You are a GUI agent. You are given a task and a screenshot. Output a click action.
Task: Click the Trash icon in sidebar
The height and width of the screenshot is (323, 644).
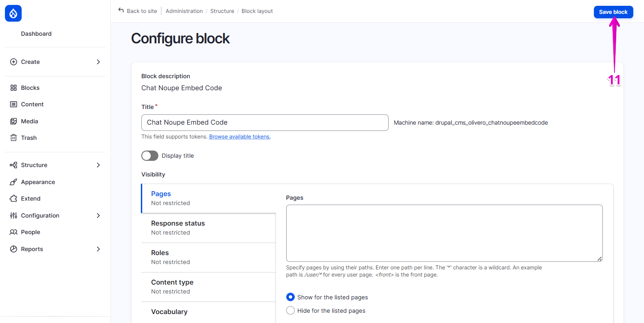pyautogui.click(x=13, y=138)
